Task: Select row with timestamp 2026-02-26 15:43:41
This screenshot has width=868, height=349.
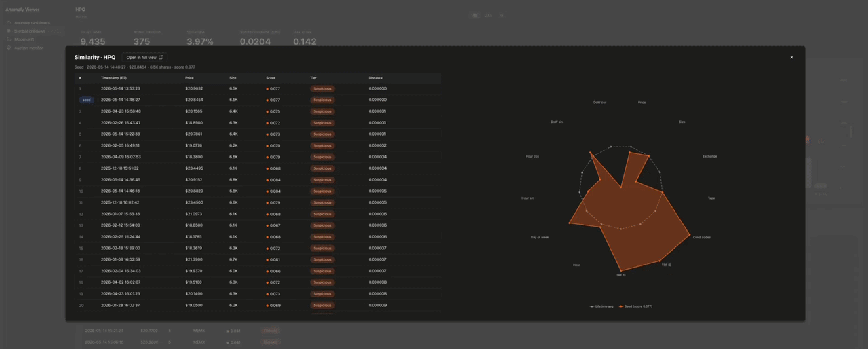Action: 258,123
